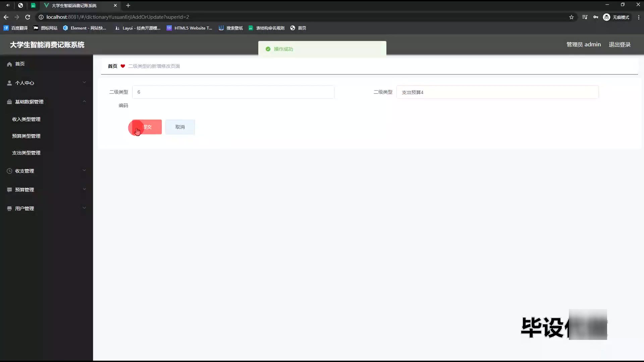Click the browser address bar URL
Viewport: 644px width, 362px height.
tap(118, 17)
